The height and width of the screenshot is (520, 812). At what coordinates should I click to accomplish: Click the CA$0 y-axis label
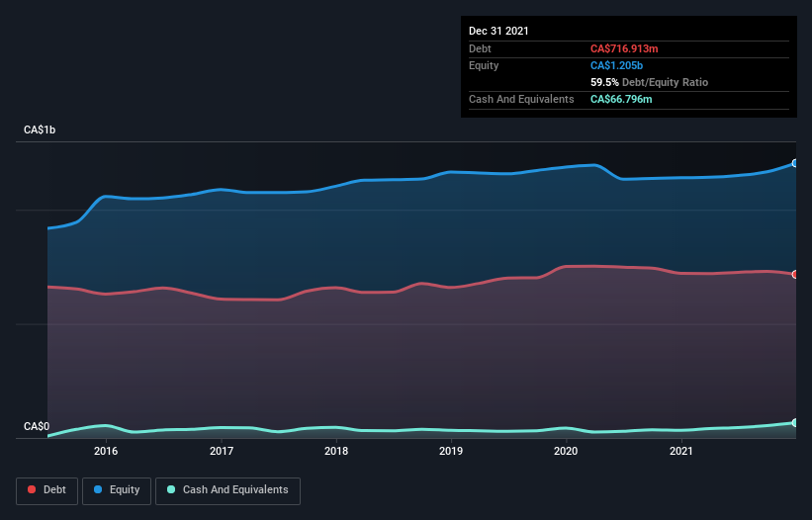(37, 426)
